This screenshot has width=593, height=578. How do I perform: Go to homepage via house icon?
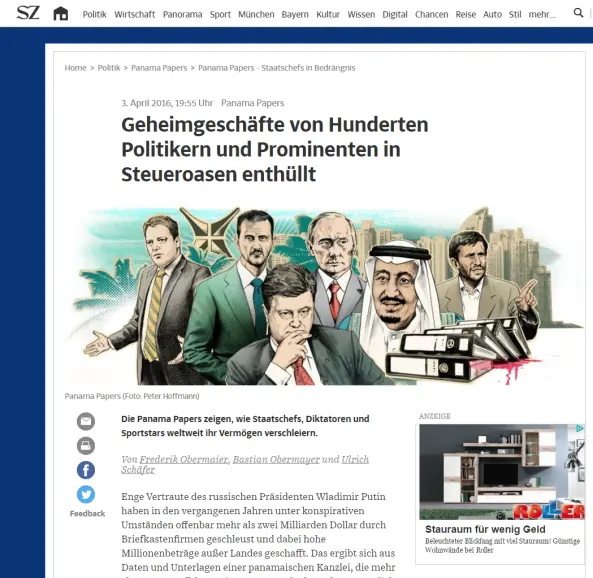pyautogui.click(x=61, y=14)
